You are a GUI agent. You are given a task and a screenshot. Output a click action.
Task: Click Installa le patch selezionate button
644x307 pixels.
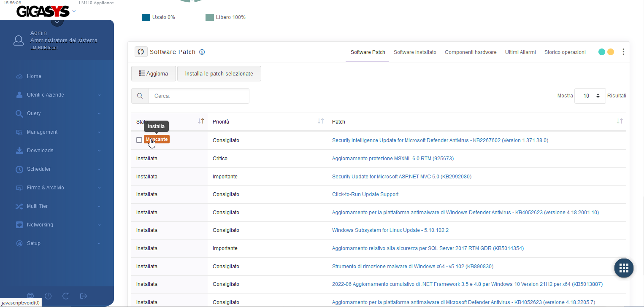[x=219, y=73]
